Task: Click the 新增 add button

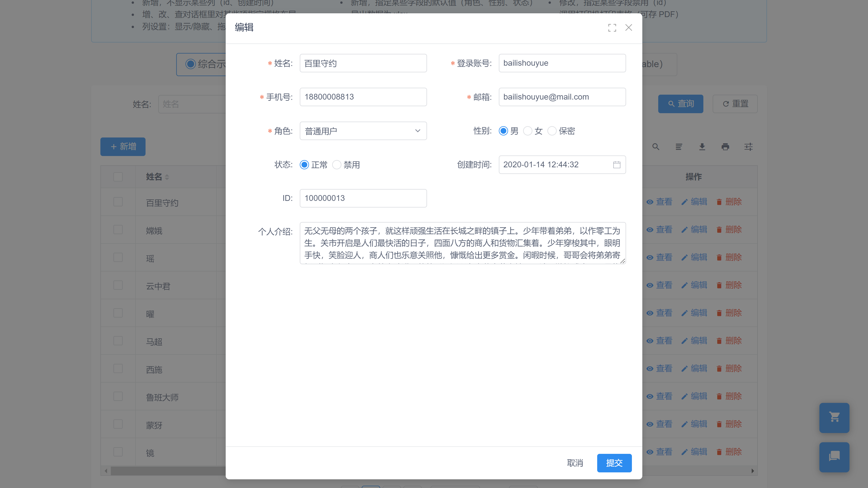Action: [x=123, y=146]
